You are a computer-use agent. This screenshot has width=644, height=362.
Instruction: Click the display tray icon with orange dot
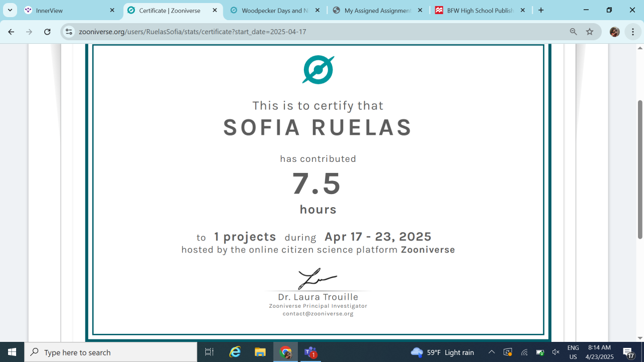[x=508, y=352]
